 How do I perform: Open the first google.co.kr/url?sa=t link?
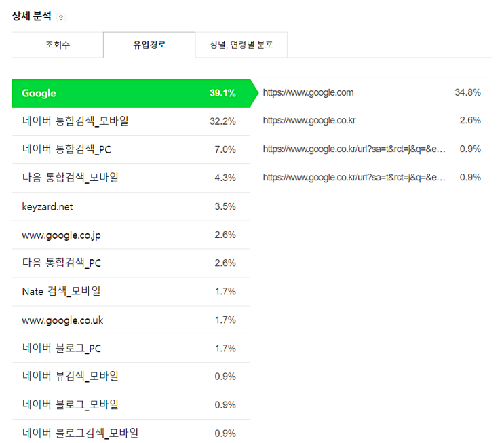(354, 149)
